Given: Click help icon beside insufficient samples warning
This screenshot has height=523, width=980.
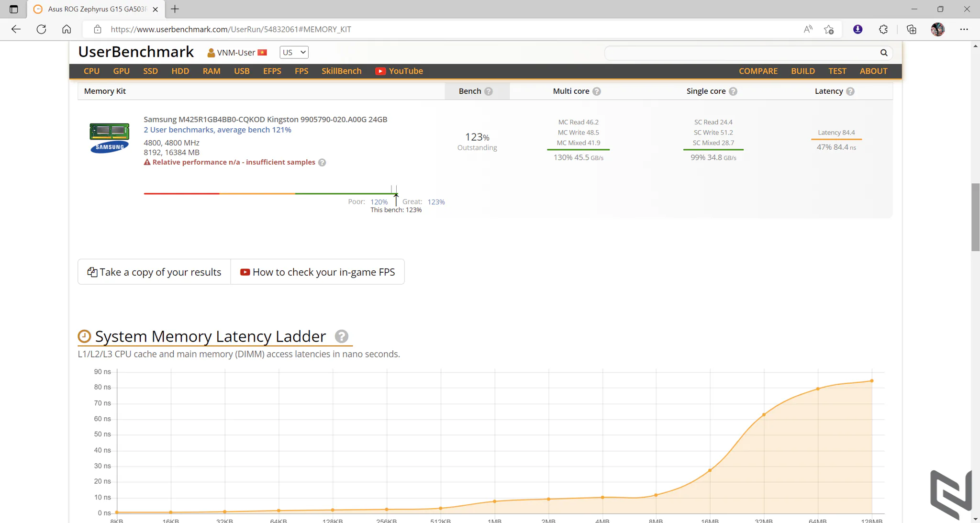Looking at the screenshot, I should tap(322, 163).
